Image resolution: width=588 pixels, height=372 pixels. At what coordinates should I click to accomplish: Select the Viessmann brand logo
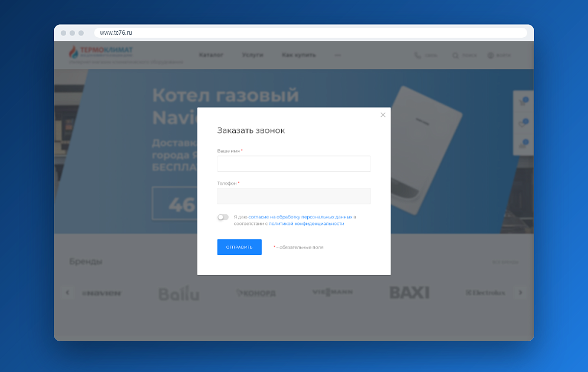333,292
